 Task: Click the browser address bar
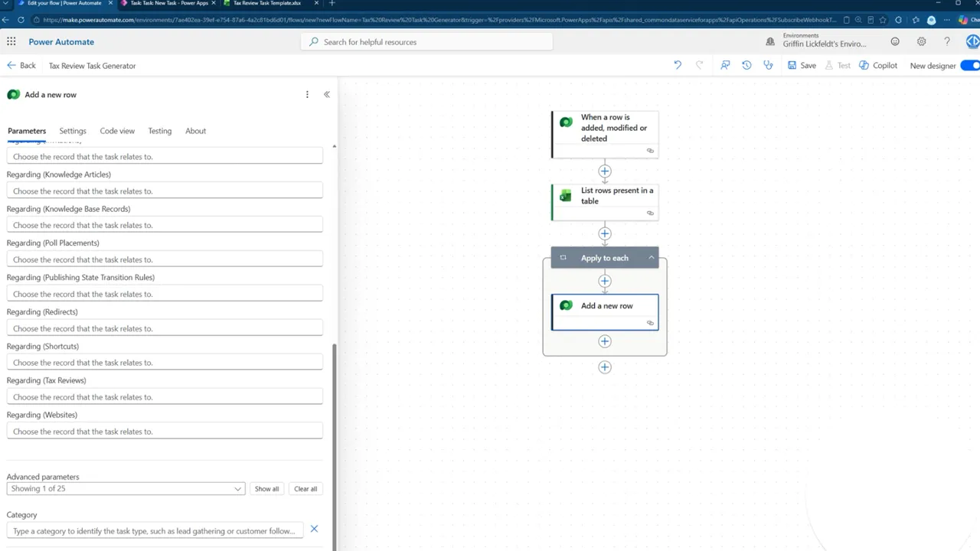pos(440,20)
